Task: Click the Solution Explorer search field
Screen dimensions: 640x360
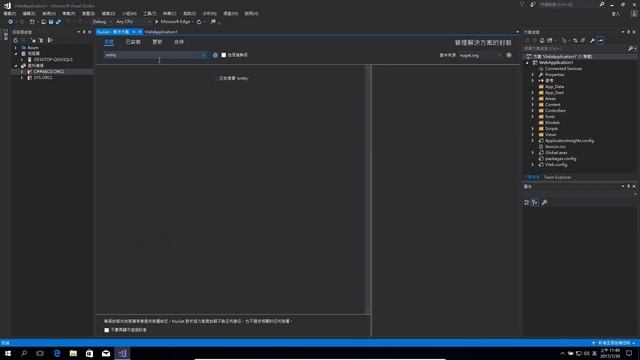Action: (x=575, y=49)
